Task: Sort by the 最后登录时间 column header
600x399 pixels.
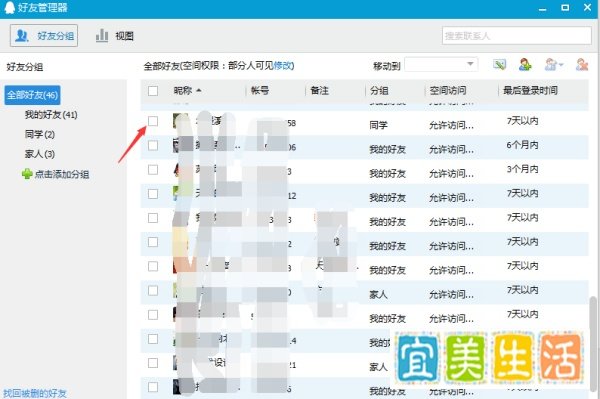Action: click(530, 91)
